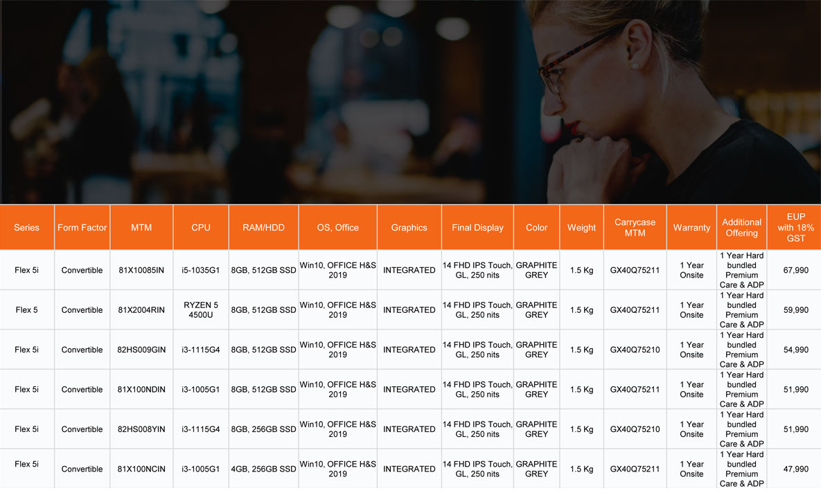Click MTM cell 82HS009GIN
Screen dimensions: 821x504
(x=141, y=350)
